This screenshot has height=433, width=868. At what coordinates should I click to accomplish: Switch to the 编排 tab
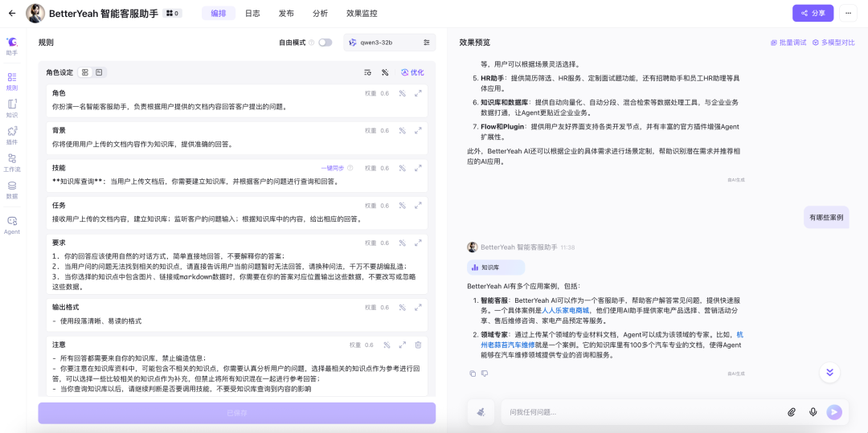218,14
